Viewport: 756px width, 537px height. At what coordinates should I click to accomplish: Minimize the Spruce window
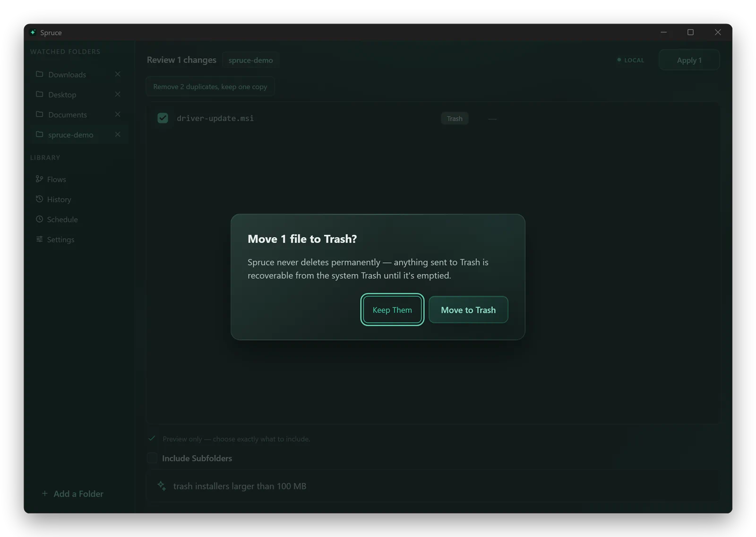pos(663,32)
